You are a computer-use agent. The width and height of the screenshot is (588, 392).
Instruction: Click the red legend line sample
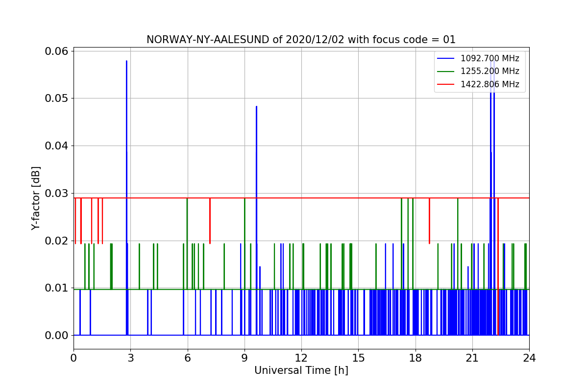pyautogui.click(x=446, y=84)
